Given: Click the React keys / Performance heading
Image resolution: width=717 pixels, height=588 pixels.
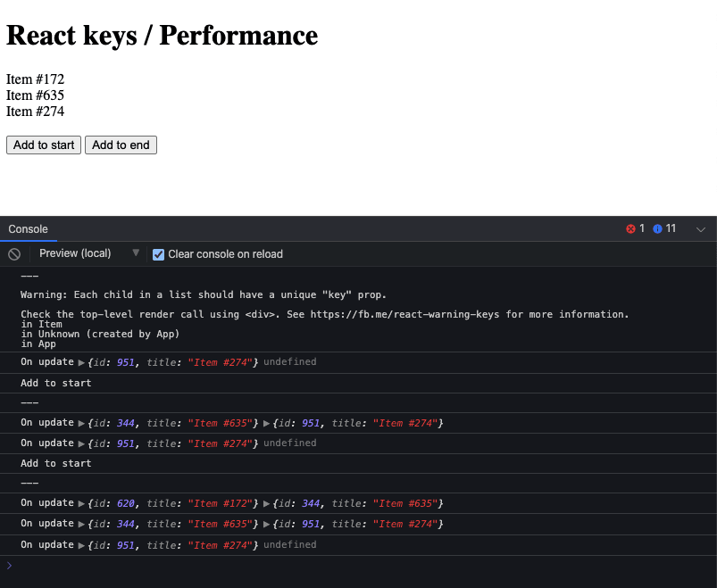Looking at the screenshot, I should (162, 36).
